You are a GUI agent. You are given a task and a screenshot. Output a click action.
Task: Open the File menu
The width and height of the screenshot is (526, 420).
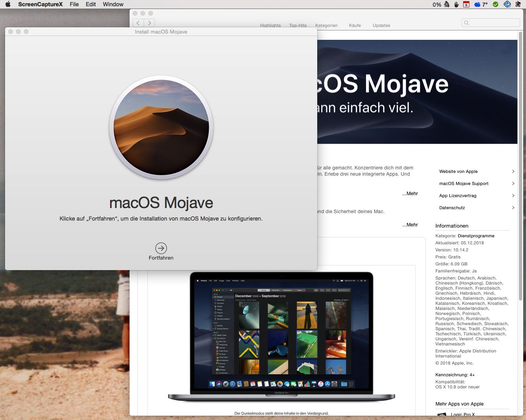click(x=74, y=4)
